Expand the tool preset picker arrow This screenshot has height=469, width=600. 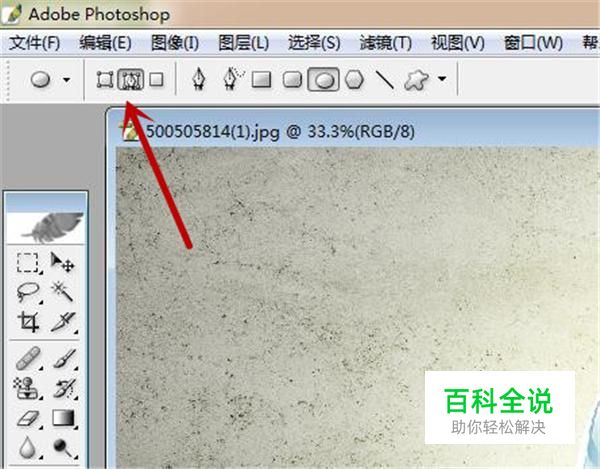click(x=67, y=80)
